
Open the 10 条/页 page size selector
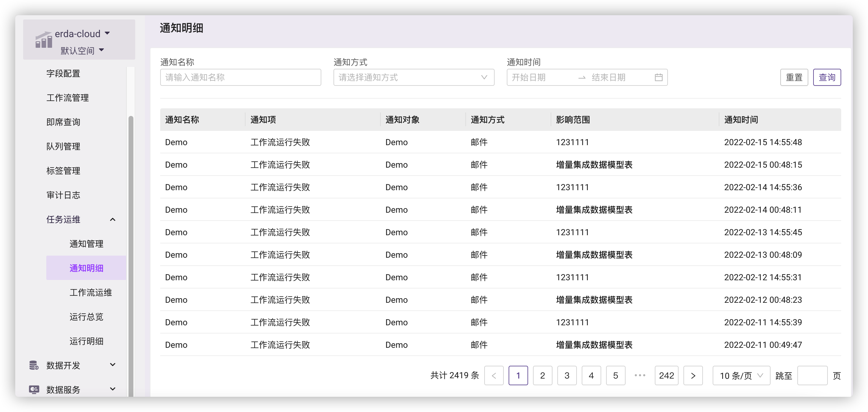click(741, 376)
